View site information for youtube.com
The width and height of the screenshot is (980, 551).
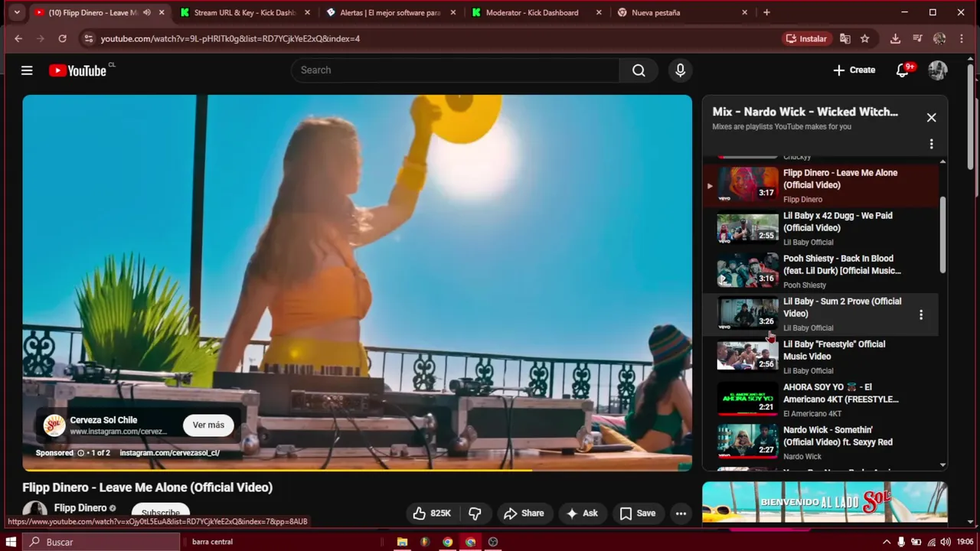pyautogui.click(x=89, y=39)
